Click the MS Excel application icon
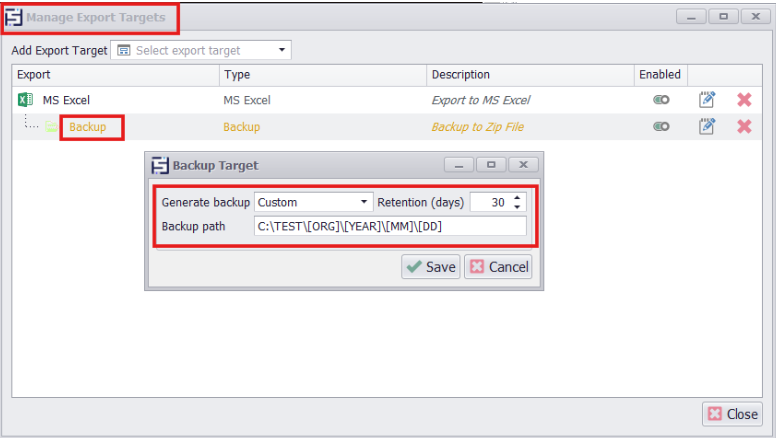This screenshot has height=438, width=776. point(25,100)
